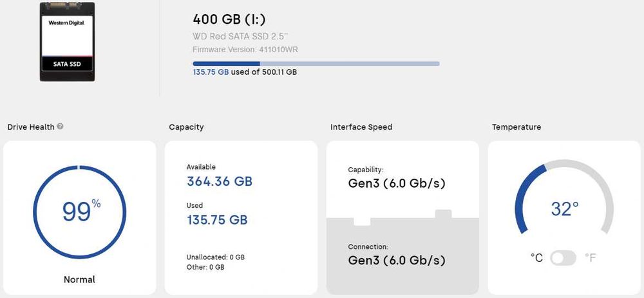Toggle the Celsius/Fahrenheit temperature switch
Screen dimensions: 644x298
coord(563,258)
